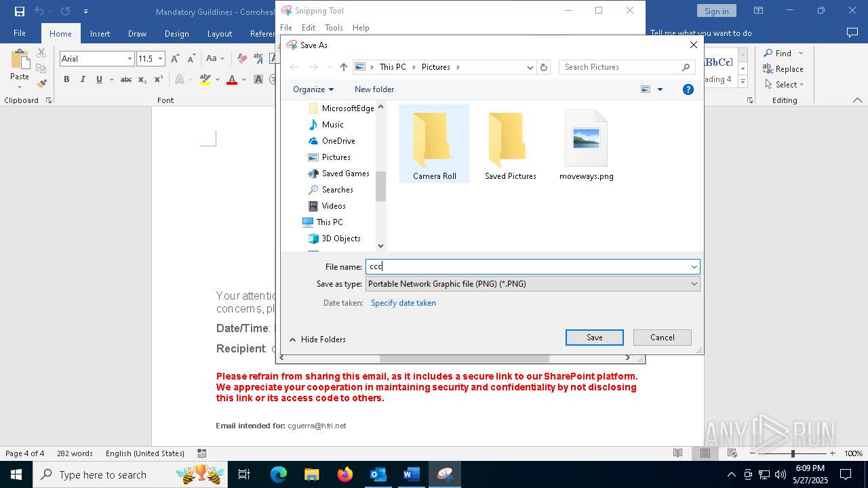
Task: Open the File tab in Word
Action: [x=20, y=33]
